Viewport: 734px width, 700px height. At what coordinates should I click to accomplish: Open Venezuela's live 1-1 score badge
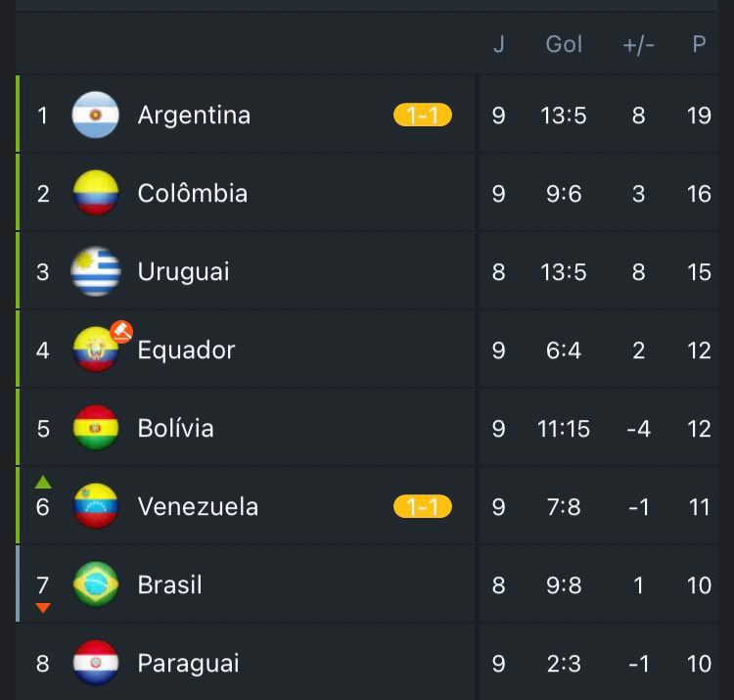(423, 507)
